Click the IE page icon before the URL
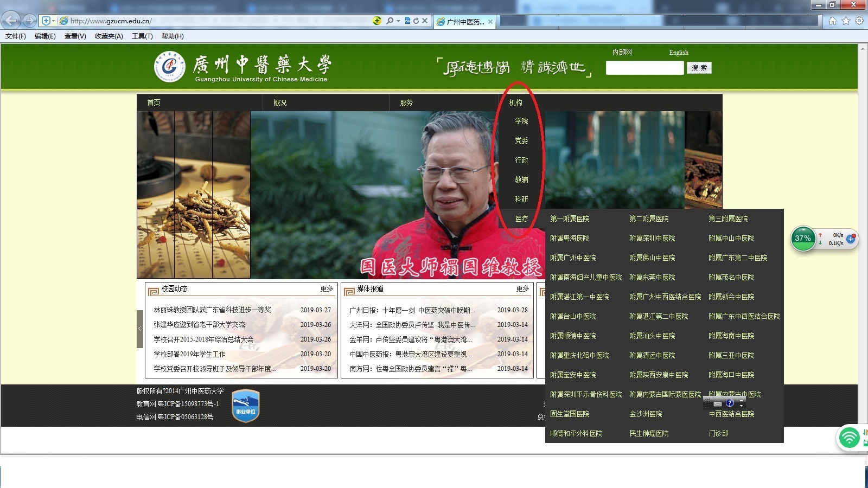The width and height of the screenshot is (868, 488). (63, 21)
